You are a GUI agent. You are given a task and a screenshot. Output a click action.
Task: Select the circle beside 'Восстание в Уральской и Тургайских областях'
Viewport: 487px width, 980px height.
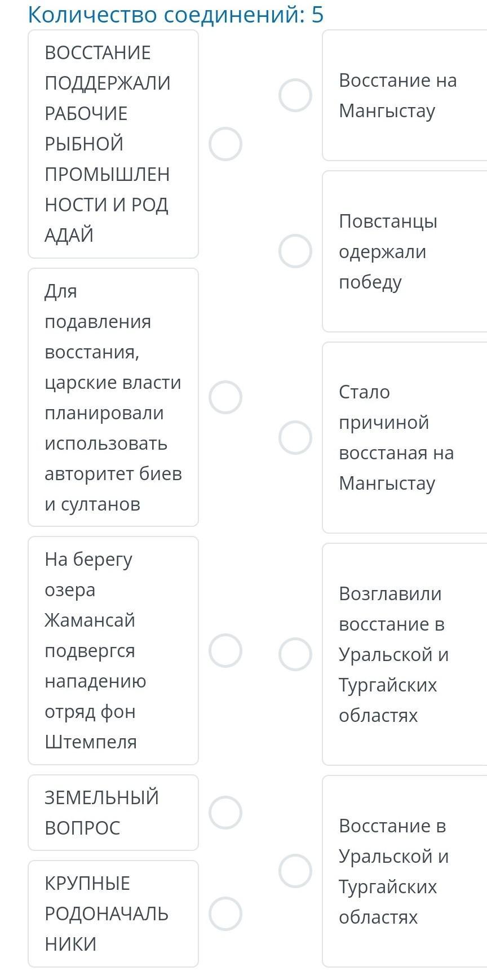pos(295,871)
